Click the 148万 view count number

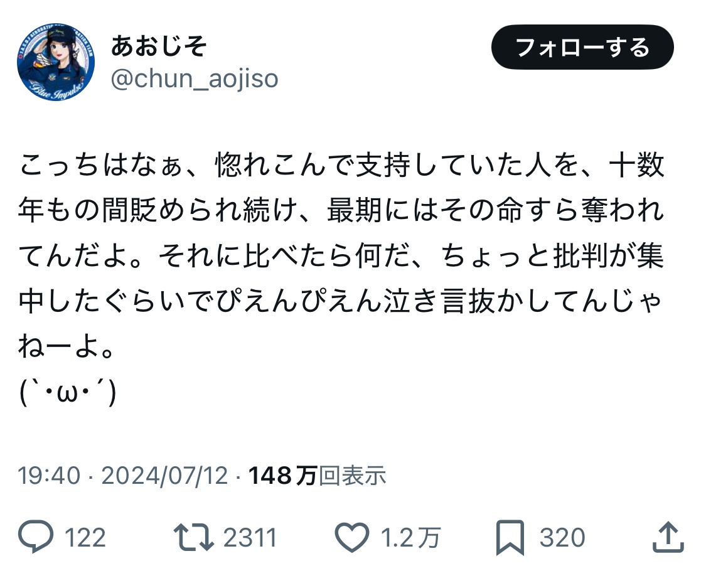point(282,476)
